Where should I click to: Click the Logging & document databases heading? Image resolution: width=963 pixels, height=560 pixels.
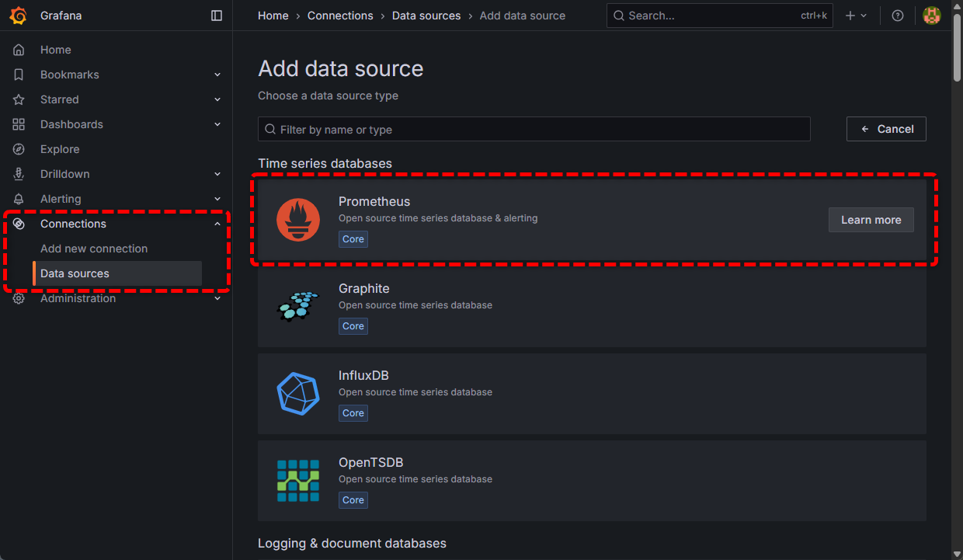point(352,543)
